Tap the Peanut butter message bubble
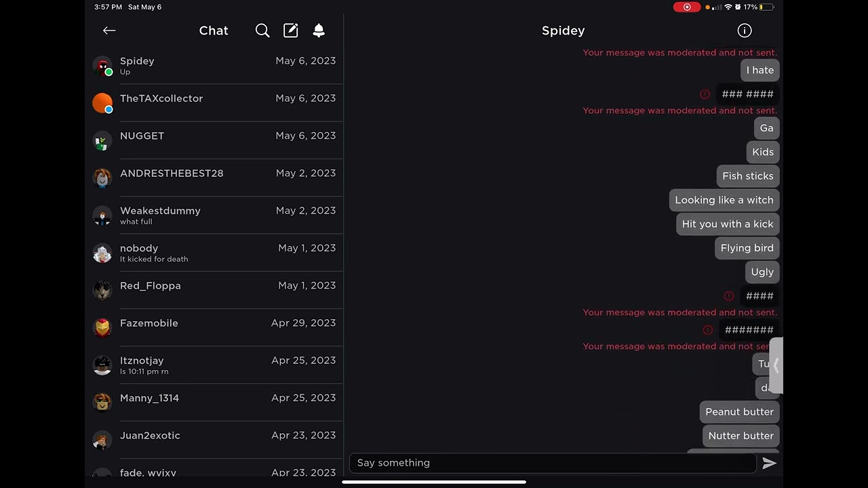 click(x=739, y=411)
